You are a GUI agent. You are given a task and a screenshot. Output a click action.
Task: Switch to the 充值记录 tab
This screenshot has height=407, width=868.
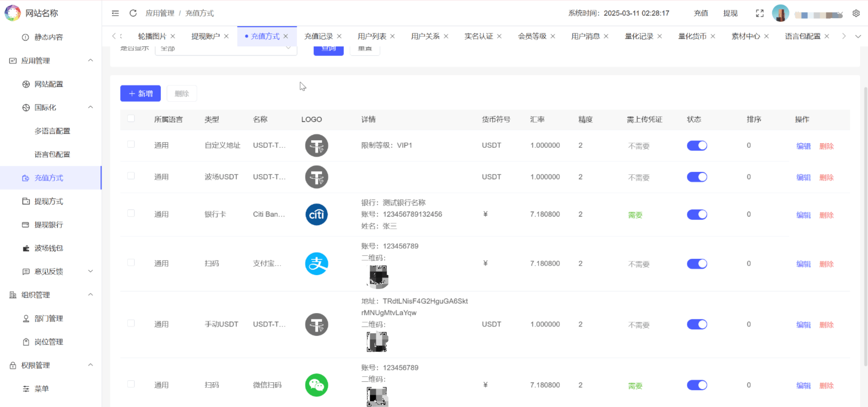(x=318, y=36)
